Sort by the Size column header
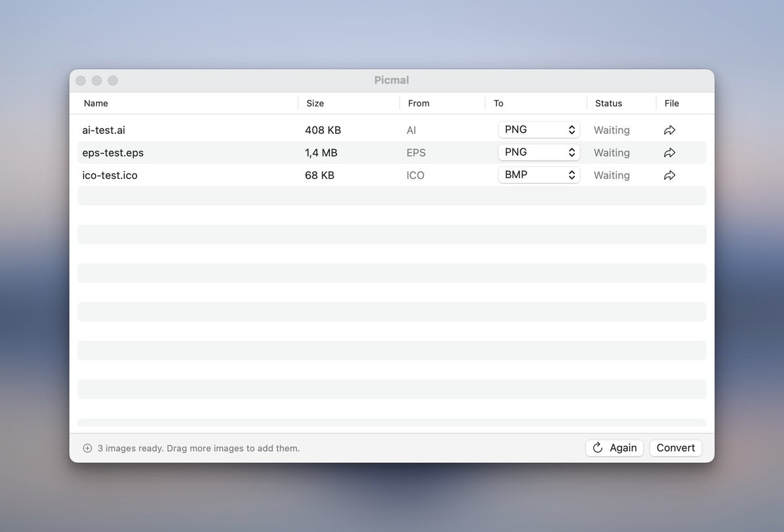The image size is (784, 532). [315, 103]
